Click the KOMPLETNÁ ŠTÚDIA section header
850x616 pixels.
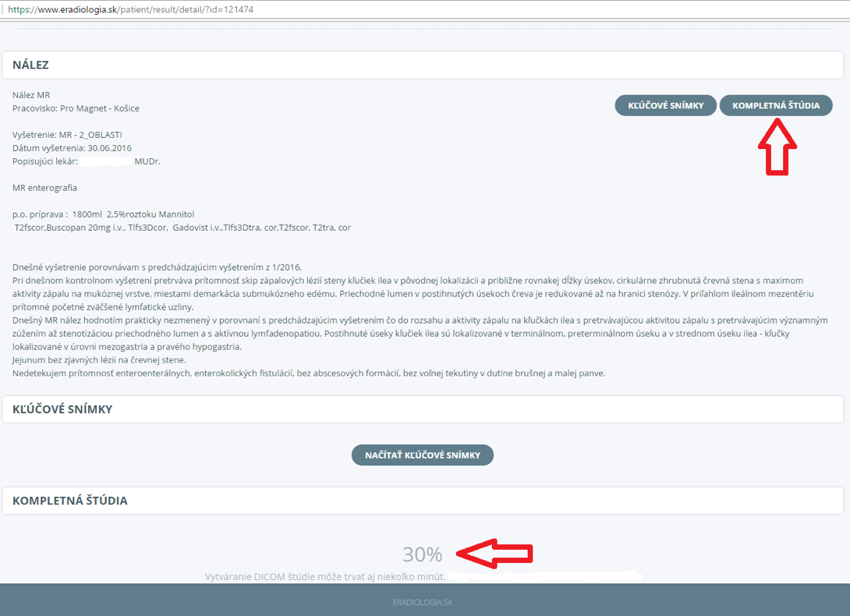(x=69, y=501)
